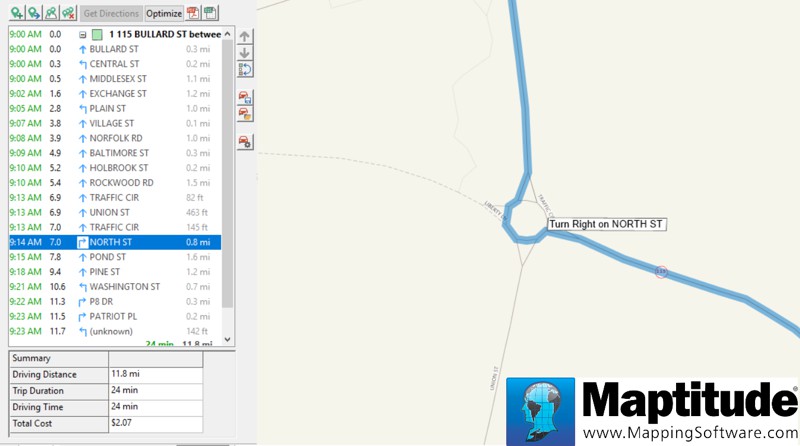Click the add stops from layer icon

point(51,13)
